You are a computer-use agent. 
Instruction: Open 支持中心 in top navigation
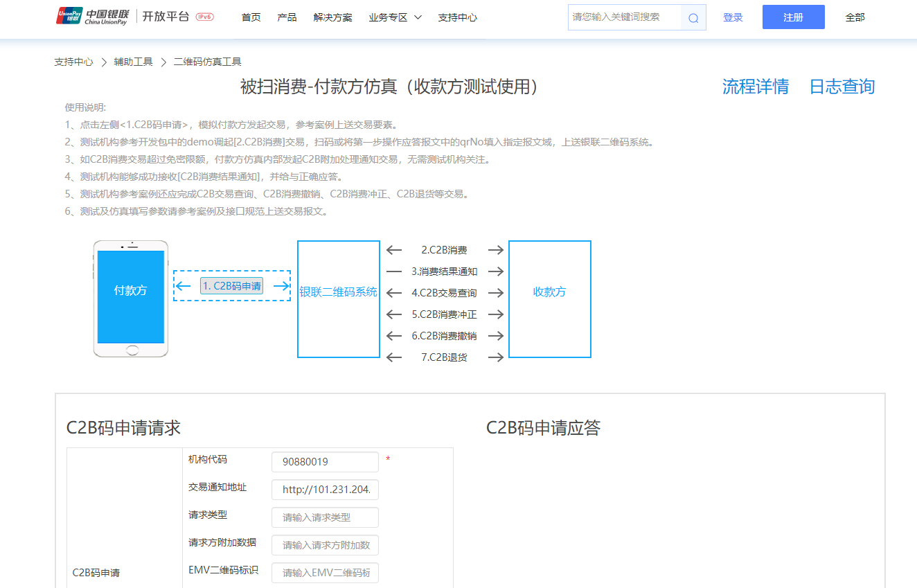point(457,17)
